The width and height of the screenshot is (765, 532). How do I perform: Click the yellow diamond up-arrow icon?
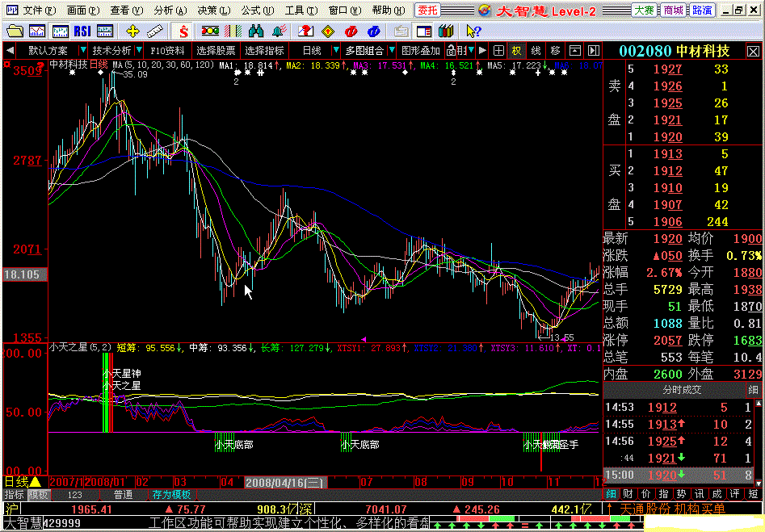click(x=328, y=31)
